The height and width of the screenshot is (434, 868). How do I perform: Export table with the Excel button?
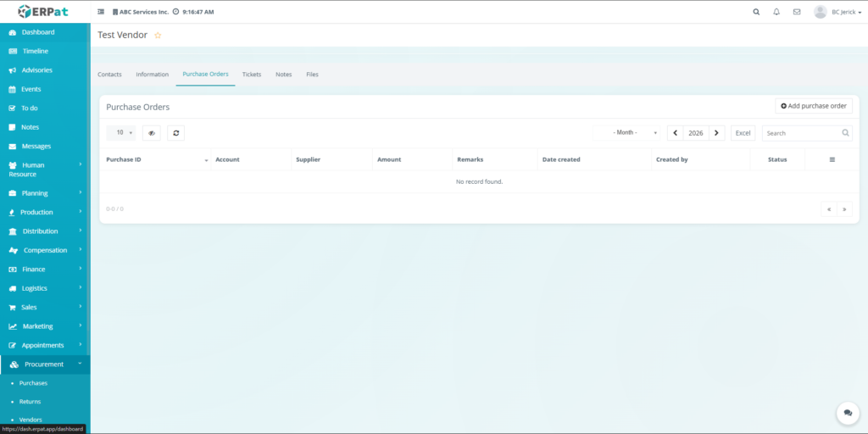click(x=743, y=133)
